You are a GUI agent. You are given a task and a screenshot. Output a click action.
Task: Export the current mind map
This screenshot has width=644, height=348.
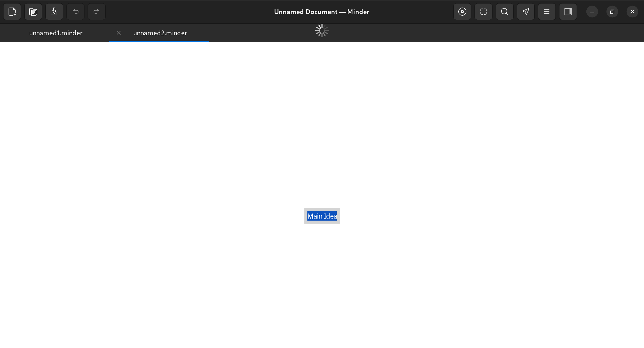coord(54,12)
